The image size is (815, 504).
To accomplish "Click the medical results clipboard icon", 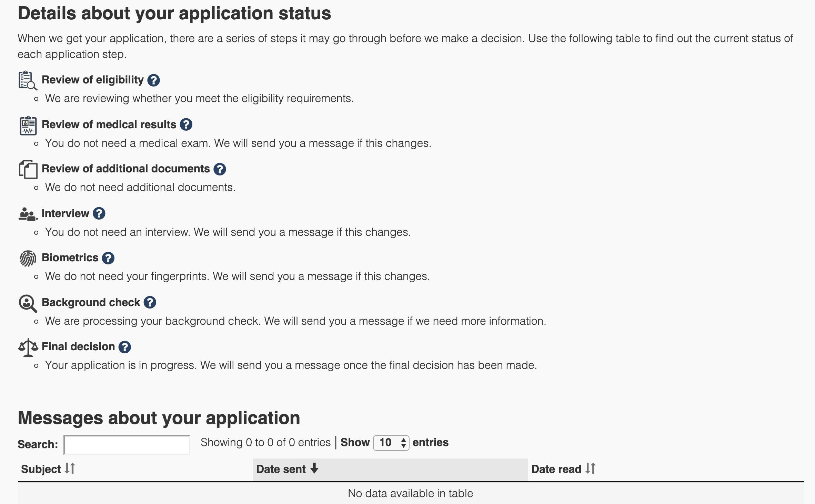I will tap(28, 125).
